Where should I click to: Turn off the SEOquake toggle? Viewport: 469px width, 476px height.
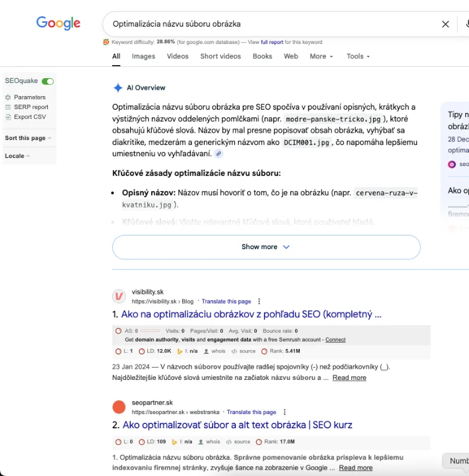48,81
